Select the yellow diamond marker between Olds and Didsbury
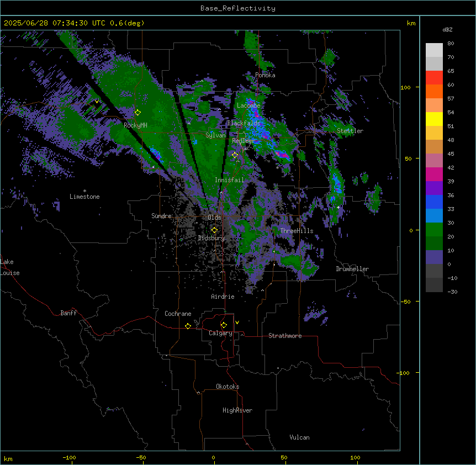476x465 pixels. pyautogui.click(x=214, y=230)
